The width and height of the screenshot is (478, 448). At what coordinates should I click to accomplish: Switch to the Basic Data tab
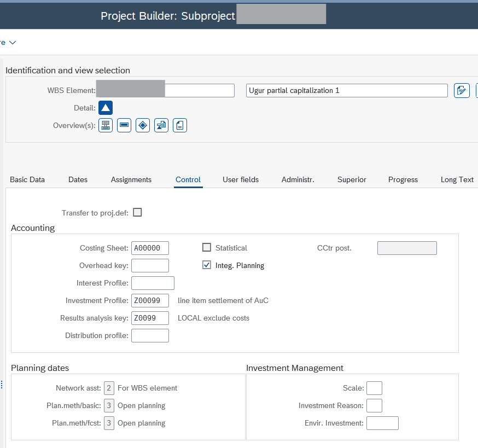click(27, 179)
